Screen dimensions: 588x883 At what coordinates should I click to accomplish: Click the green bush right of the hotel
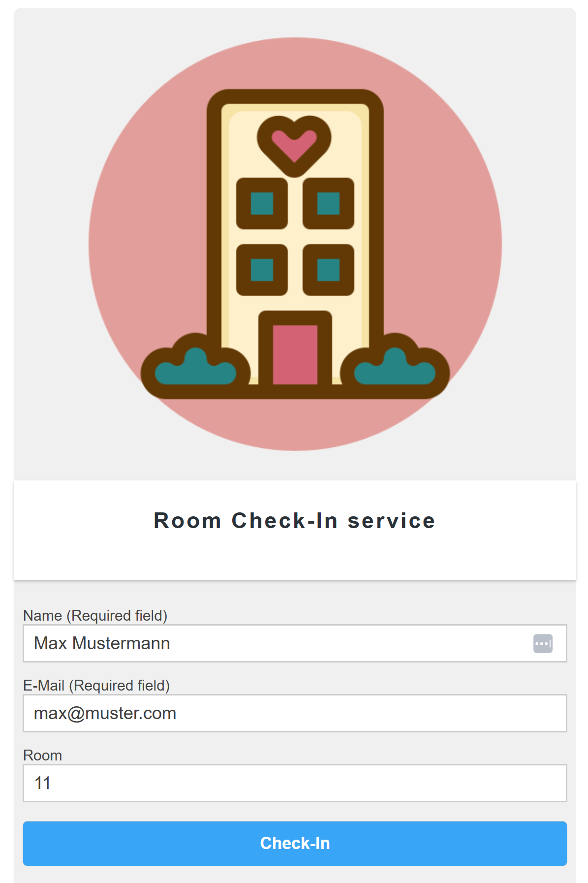coord(395,369)
